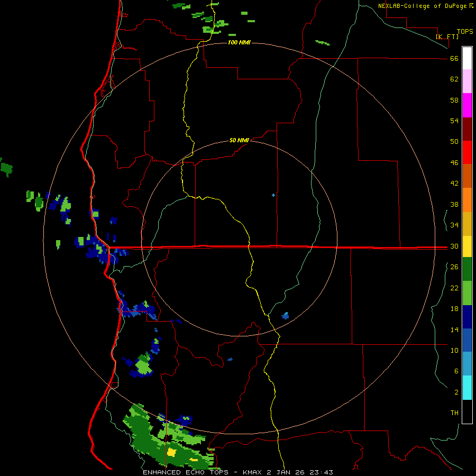Click the navy blue legend swatch
The height and width of the screenshot is (476, 476).
pos(467,317)
